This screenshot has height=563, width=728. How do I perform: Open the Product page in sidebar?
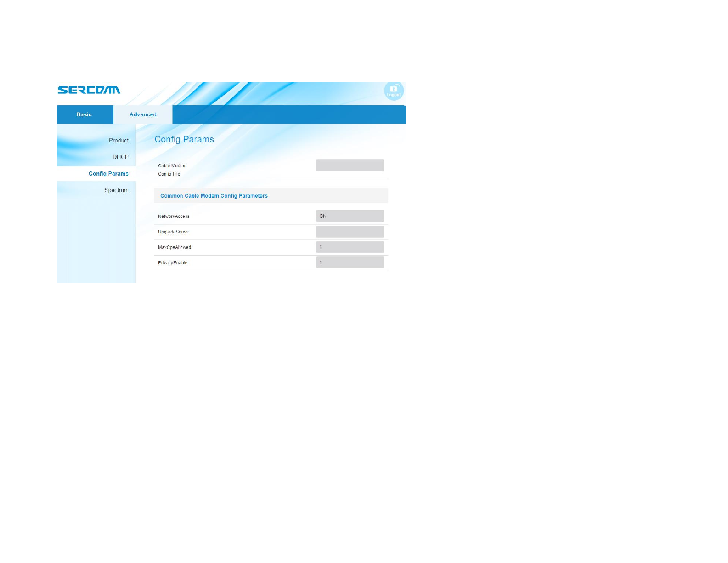click(x=119, y=141)
